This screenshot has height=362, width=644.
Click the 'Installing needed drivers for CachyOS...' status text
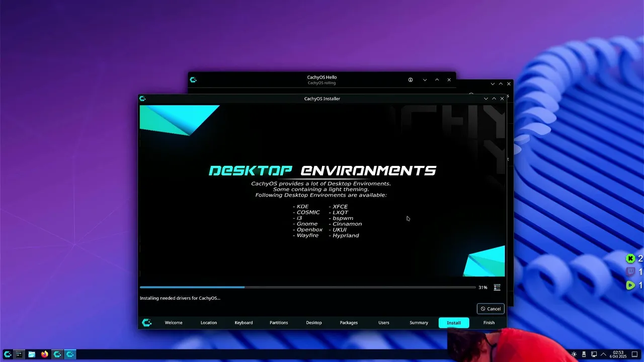[x=180, y=298]
